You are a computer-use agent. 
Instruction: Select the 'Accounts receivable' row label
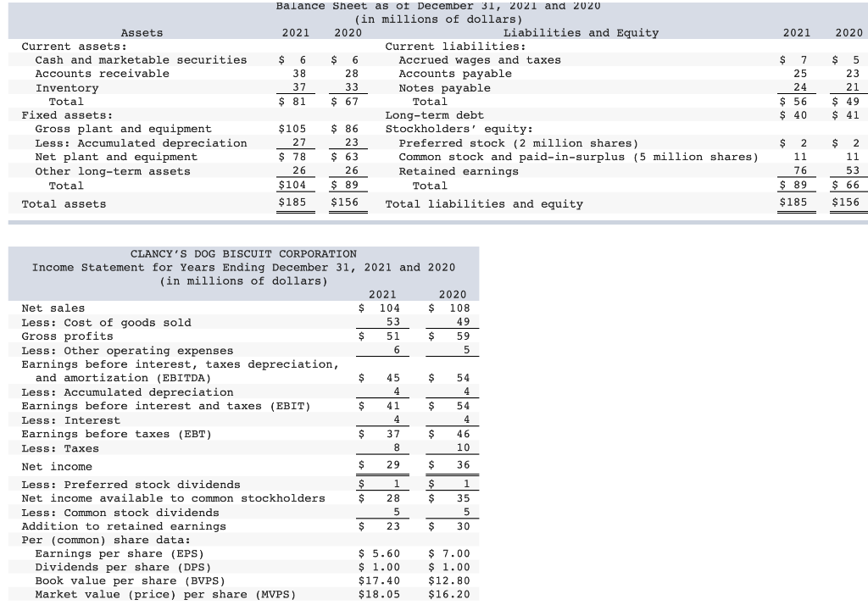102,74
